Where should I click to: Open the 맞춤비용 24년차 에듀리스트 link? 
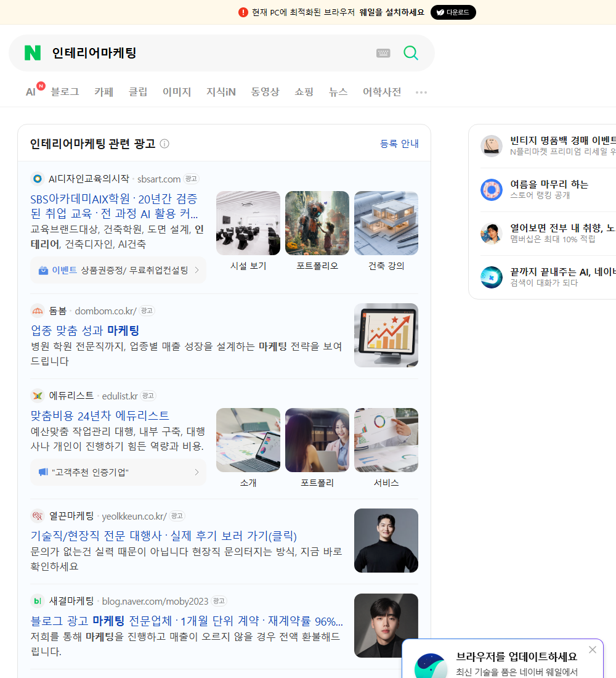(99, 415)
